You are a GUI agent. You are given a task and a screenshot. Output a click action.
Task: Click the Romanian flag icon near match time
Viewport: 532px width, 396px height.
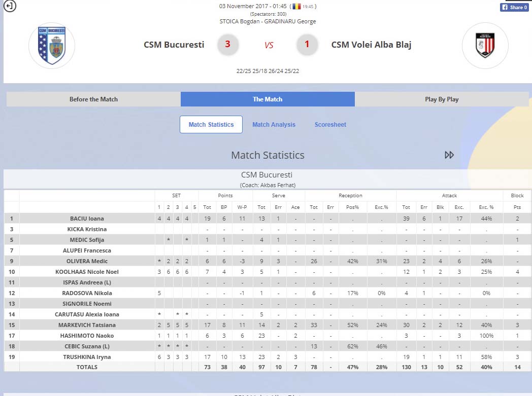(x=296, y=6)
